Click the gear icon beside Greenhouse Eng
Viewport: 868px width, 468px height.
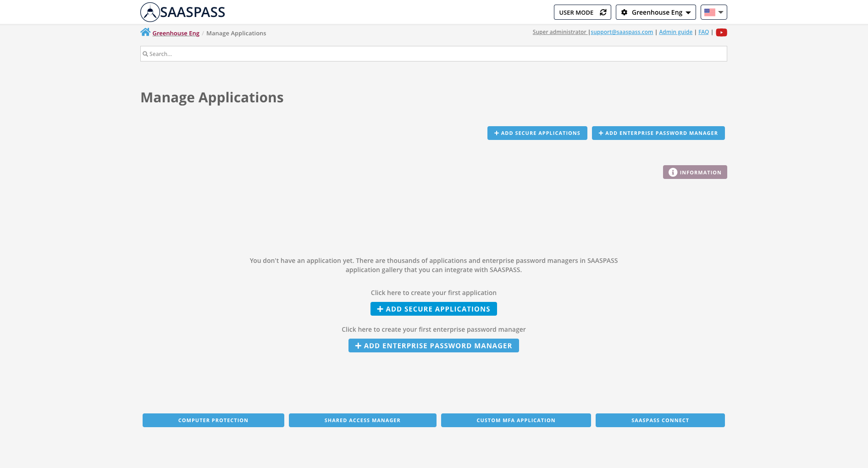point(624,12)
